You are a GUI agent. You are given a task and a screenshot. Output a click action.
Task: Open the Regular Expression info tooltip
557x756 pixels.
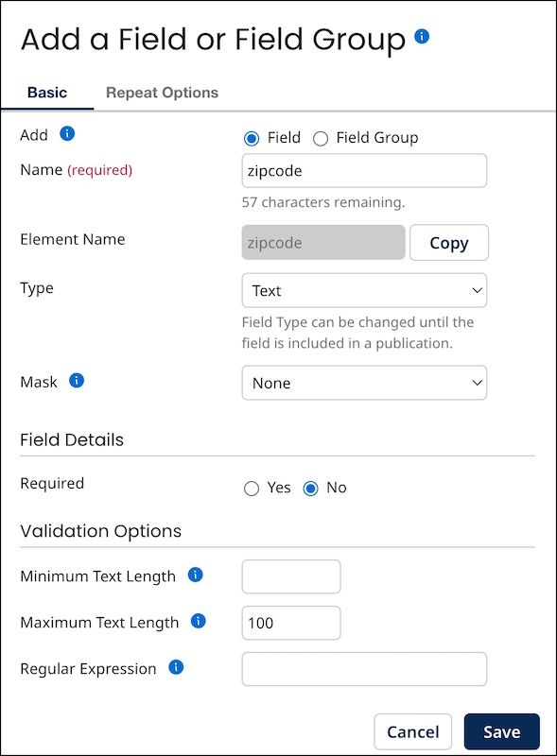[178, 668]
